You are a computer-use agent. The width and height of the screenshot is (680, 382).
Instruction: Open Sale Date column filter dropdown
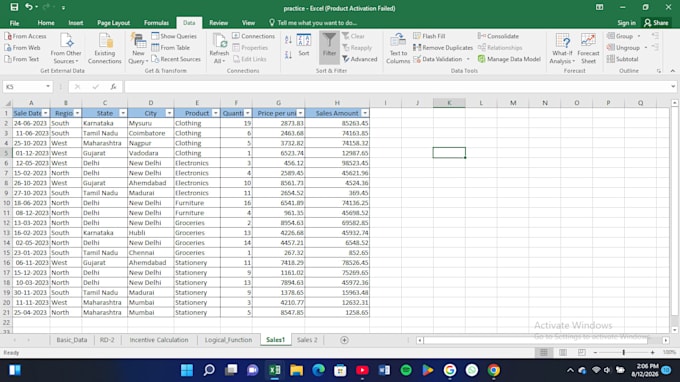46,113
